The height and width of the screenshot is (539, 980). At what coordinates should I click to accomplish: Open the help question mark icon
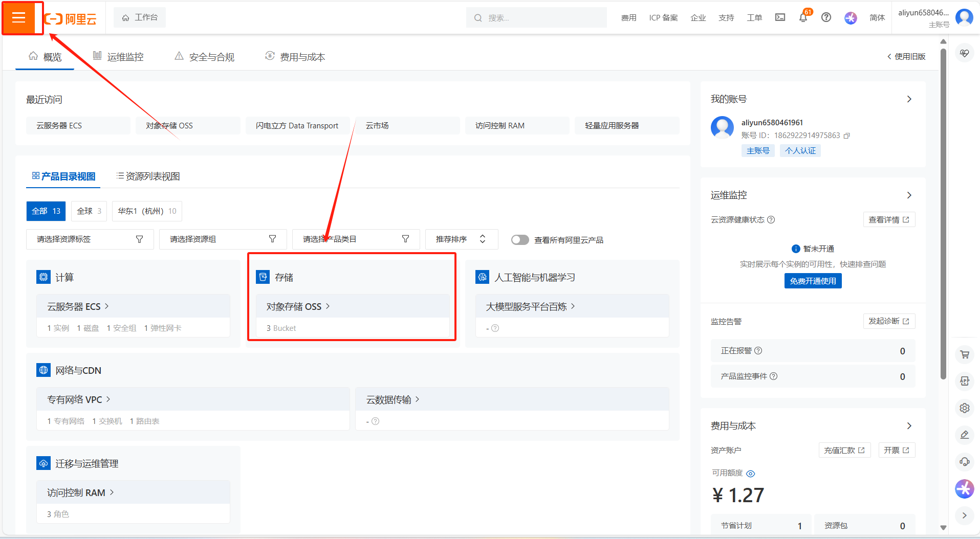tap(826, 17)
